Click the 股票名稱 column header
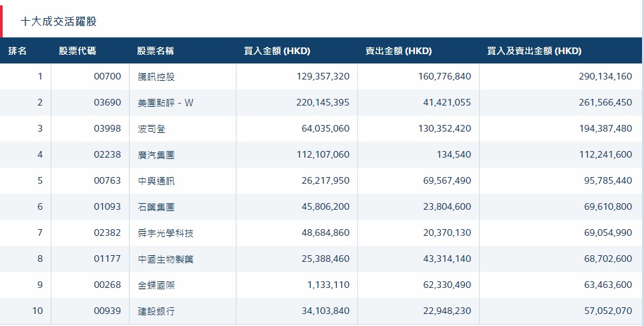The image size is (644, 326). [x=155, y=51]
